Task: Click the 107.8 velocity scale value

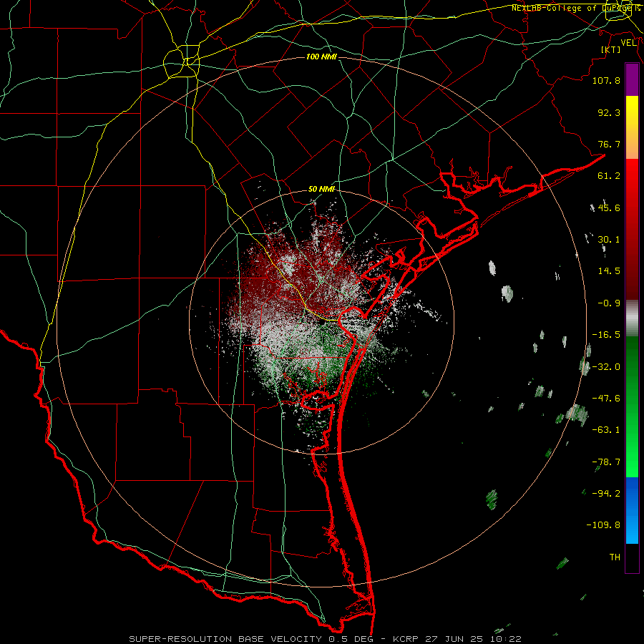Action: coord(606,80)
